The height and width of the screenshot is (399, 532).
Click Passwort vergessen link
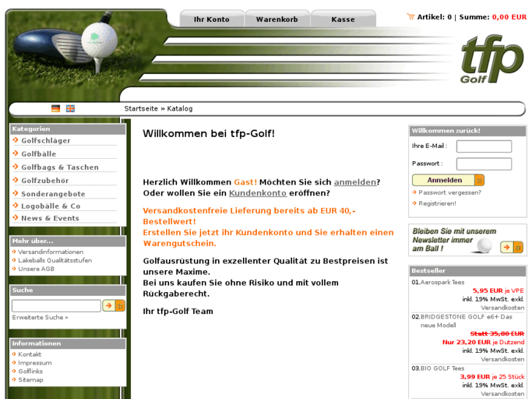coord(450,193)
